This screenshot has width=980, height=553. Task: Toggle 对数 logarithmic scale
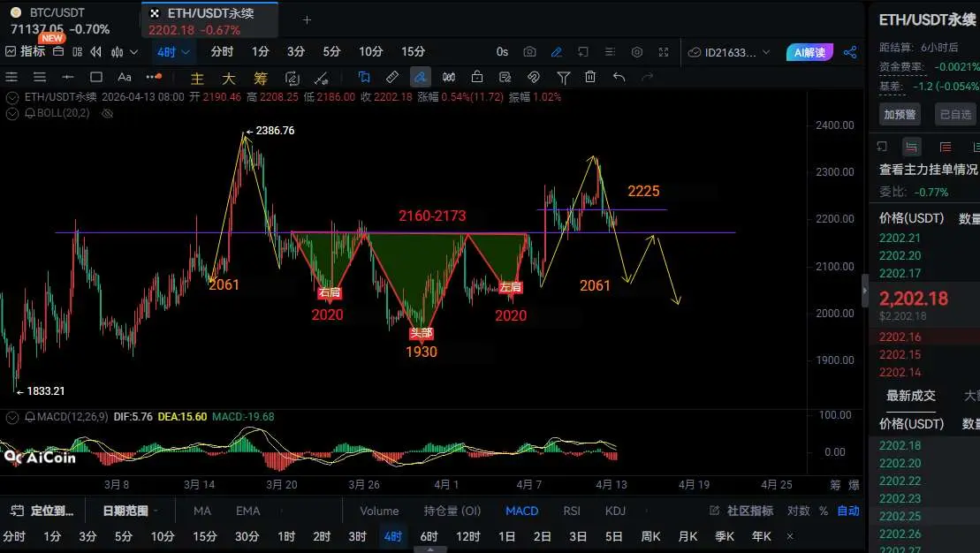[x=798, y=511]
